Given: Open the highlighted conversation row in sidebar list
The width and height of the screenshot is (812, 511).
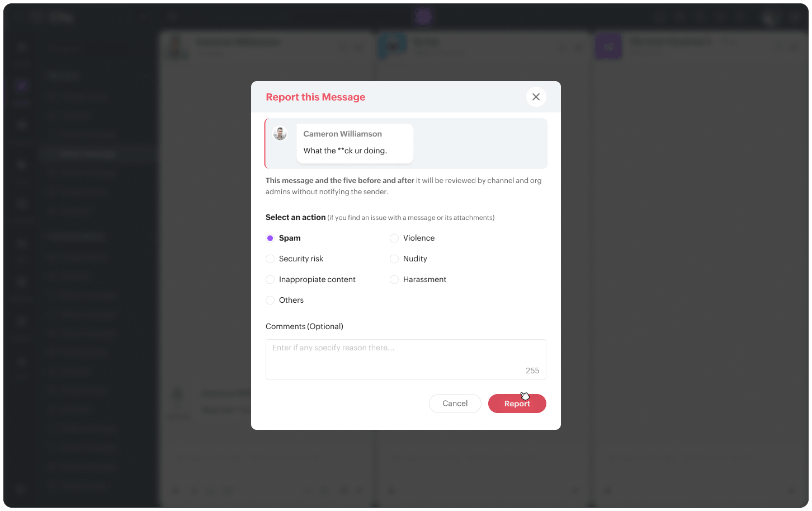Looking at the screenshot, I should click(x=98, y=154).
